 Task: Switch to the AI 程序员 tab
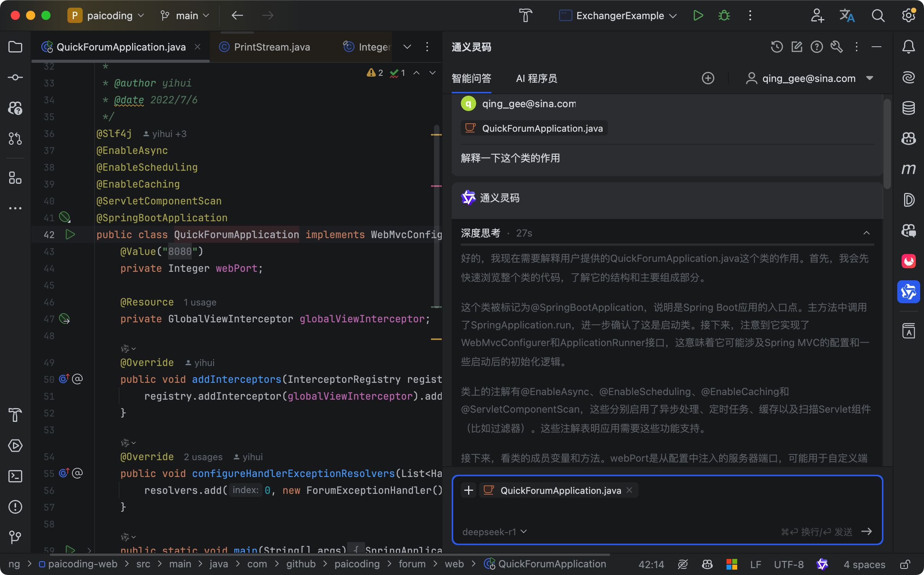pyautogui.click(x=536, y=78)
